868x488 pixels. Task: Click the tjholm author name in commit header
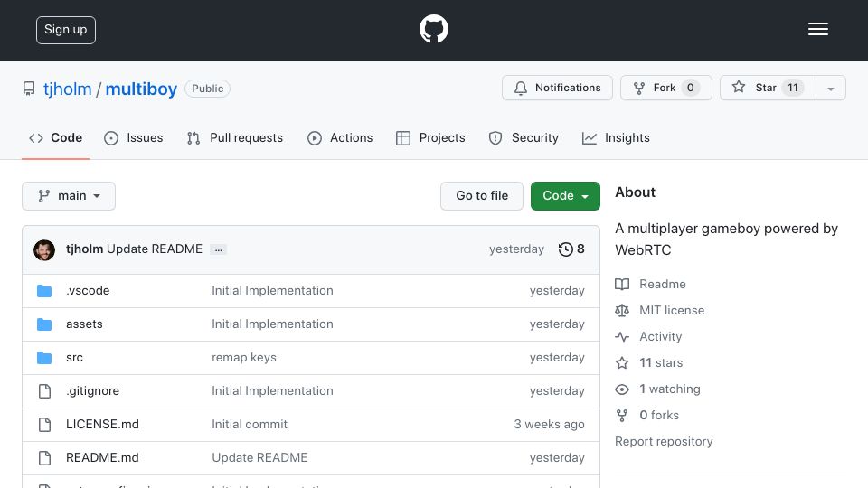[84, 249]
